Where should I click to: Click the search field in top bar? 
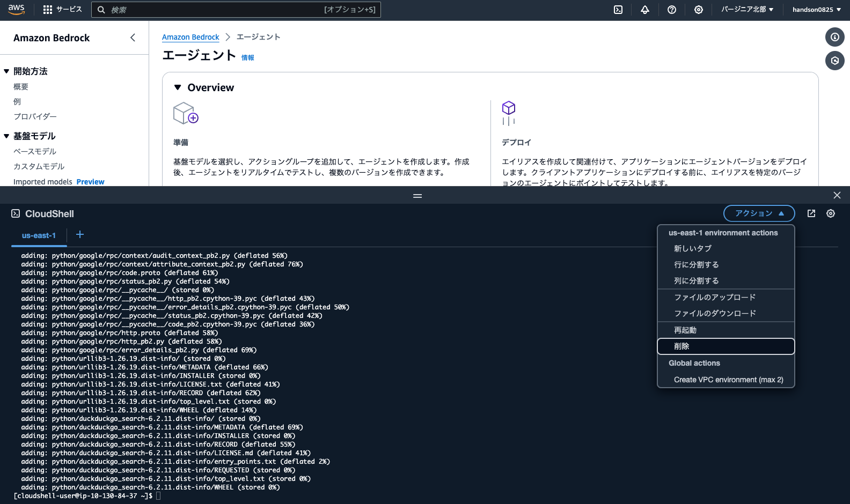[236, 10]
